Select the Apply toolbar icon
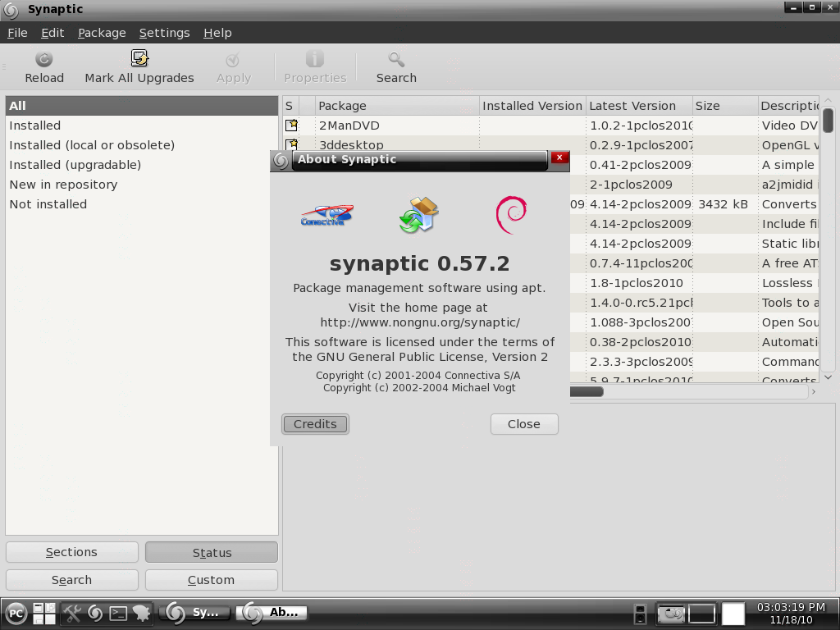The width and height of the screenshot is (840, 630). pyautogui.click(x=233, y=66)
